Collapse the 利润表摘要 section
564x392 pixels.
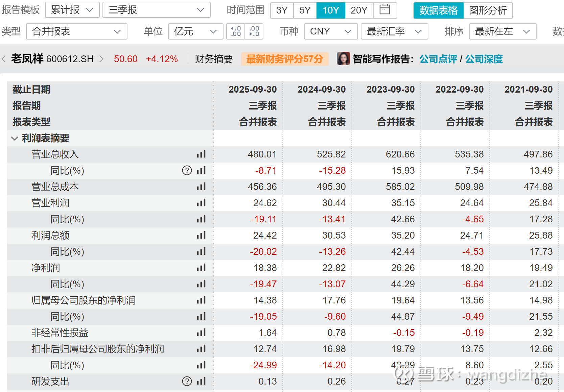pos(15,138)
